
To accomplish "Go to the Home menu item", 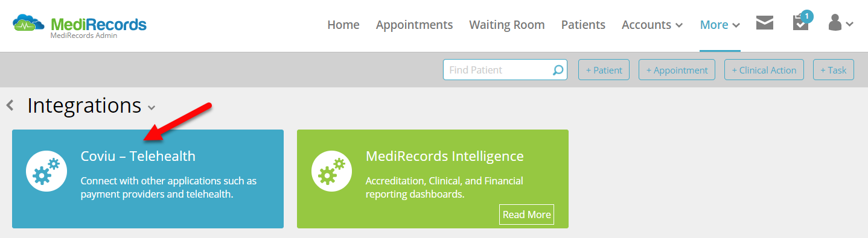I will (x=343, y=25).
